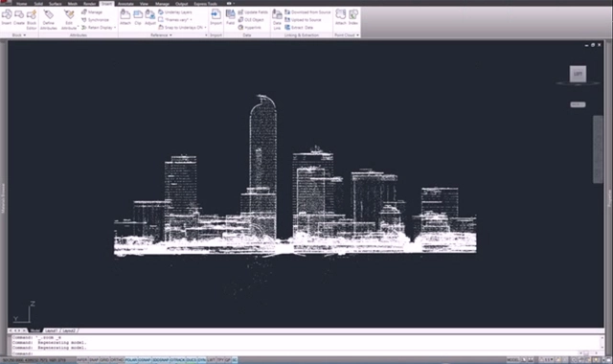Click Download from Source
This screenshot has width=613, height=364.
point(307,12)
